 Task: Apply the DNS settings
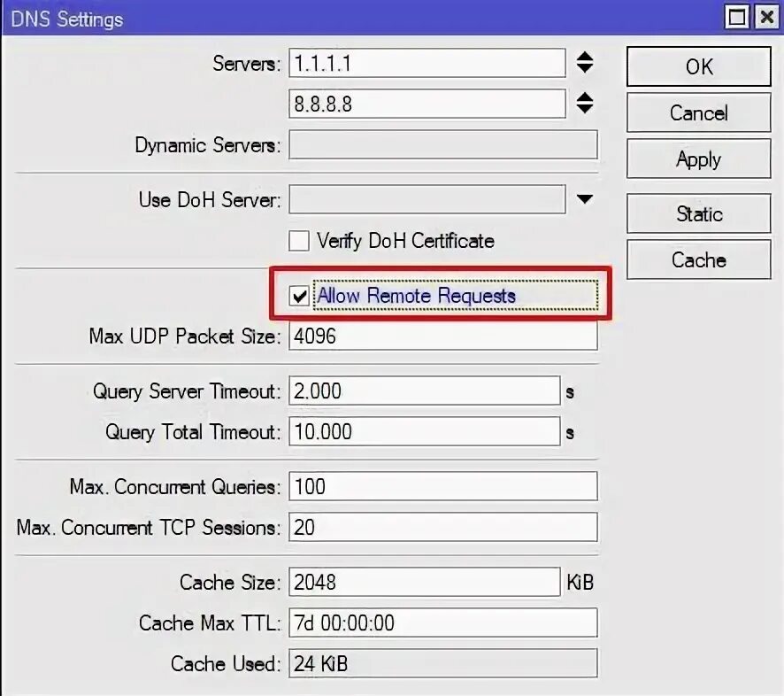pyautogui.click(x=698, y=159)
